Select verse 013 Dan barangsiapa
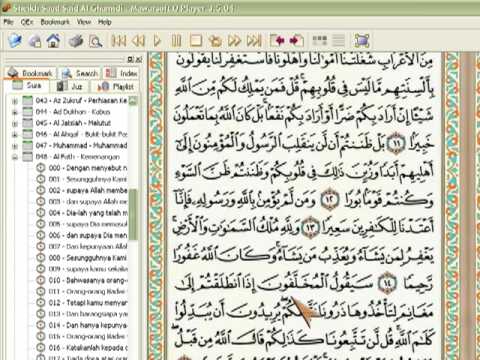Image resolution: width=480 pixels, height=360 pixels. (x=88, y=314)
